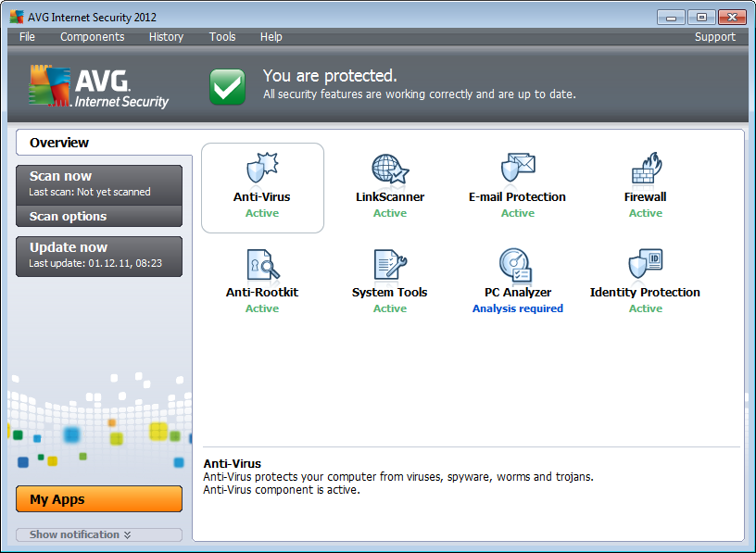Click the System Tools icon
The width and height of the screenshot is (756, 553).
pyautogui.click(x=390, y=264)
